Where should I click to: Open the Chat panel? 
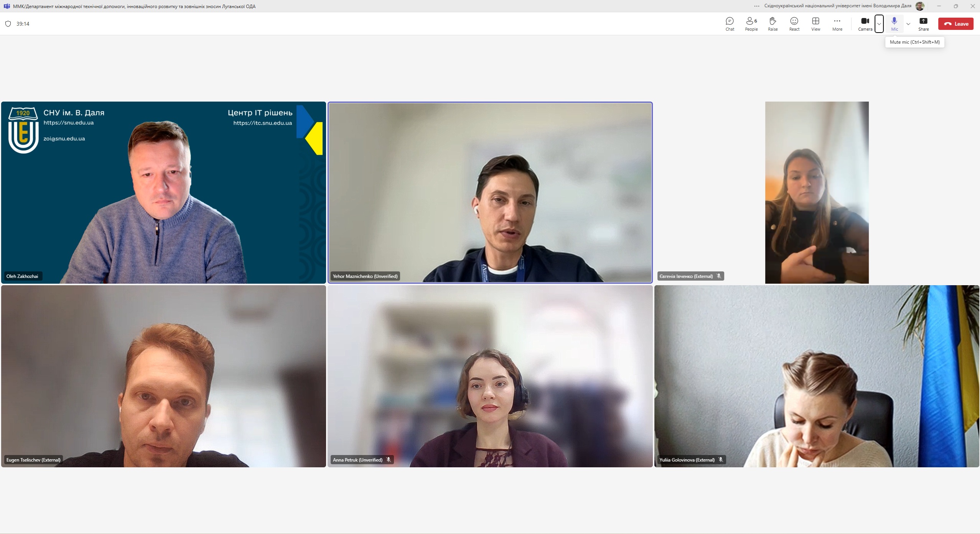tap(730, 24)
